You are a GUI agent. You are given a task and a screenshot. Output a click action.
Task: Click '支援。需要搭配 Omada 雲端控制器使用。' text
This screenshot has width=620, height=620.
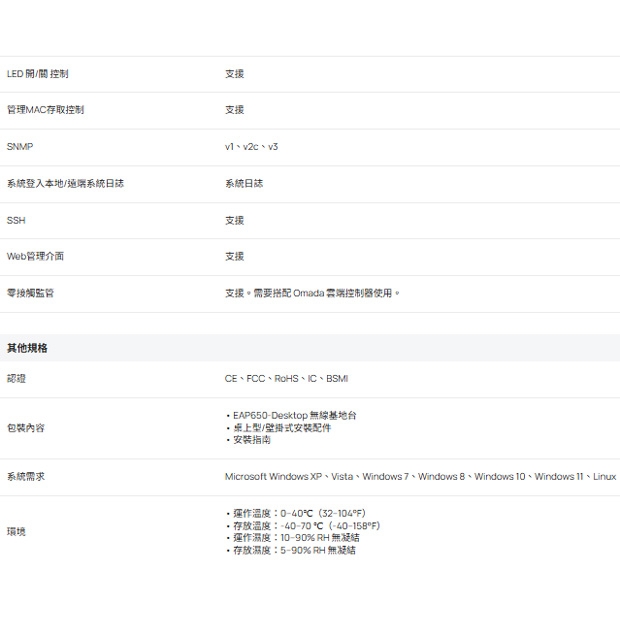point(312,293)
